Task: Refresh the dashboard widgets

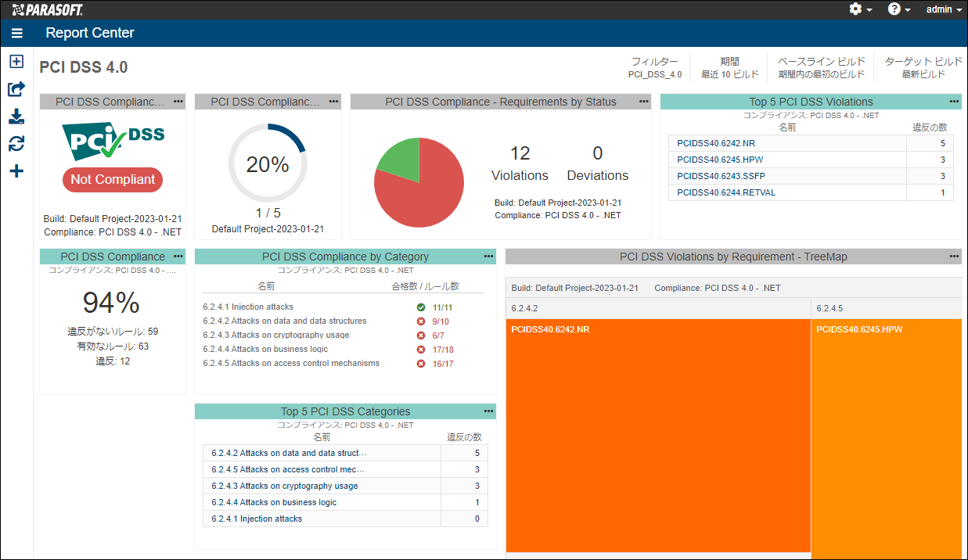Action: tap(16, 144)
